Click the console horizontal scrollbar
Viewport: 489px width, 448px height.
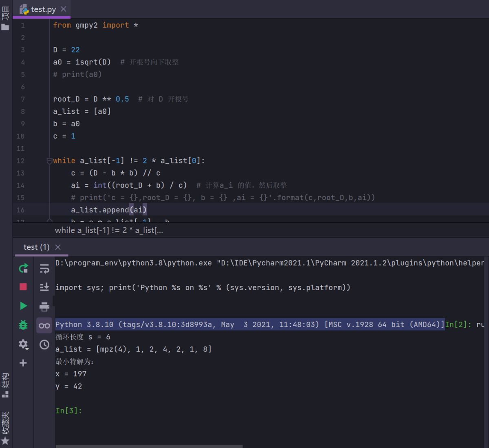tap(149, 446)
